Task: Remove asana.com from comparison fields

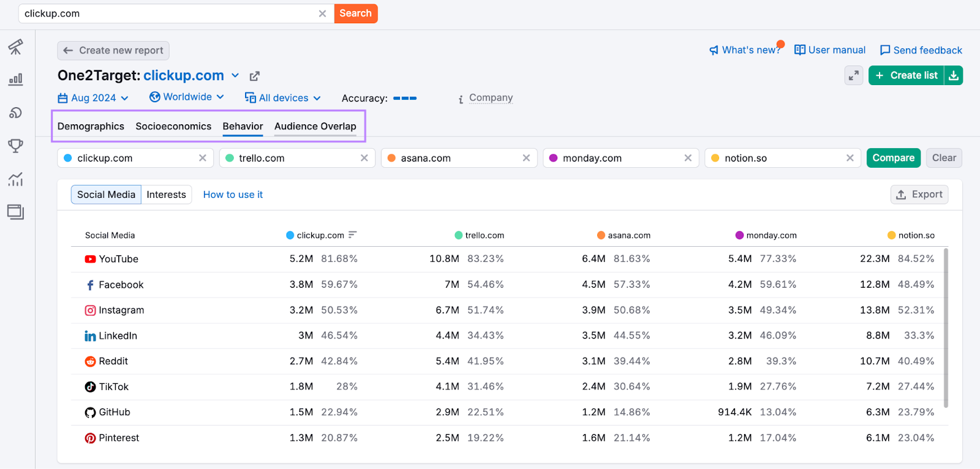Action: coord(526,158)
